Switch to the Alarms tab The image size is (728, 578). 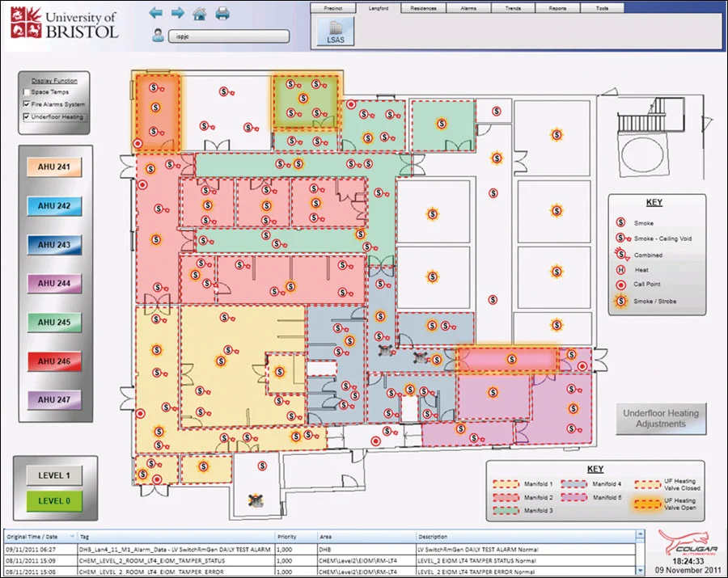[469, 7]
